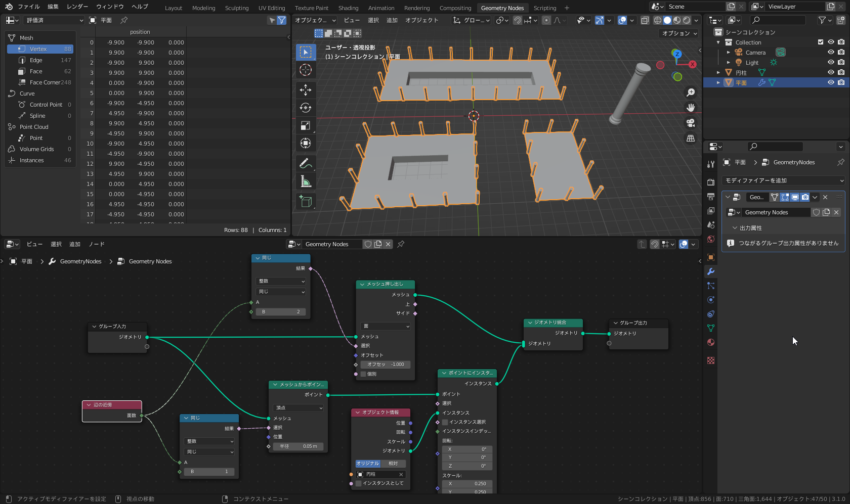Remove the geometry nodes modifier with its X
This screenshot has height=504, width=850.
[x=825, y=197]
